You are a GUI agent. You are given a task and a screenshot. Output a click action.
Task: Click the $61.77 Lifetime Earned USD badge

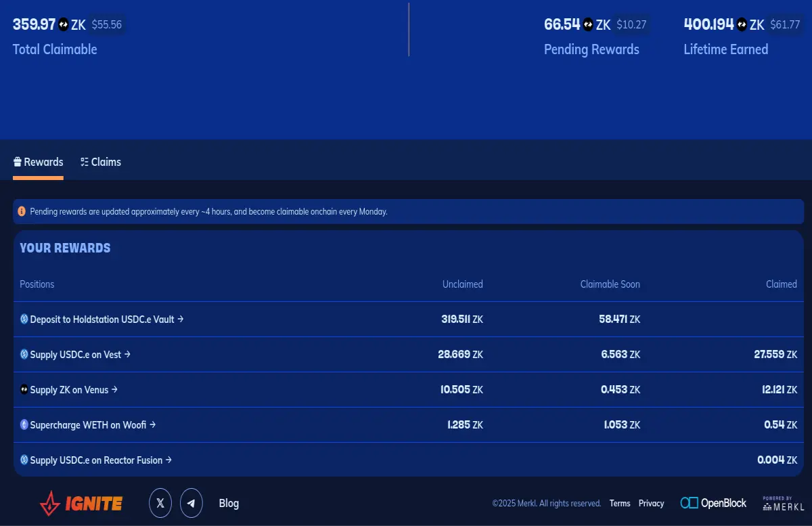click(785, 25)
